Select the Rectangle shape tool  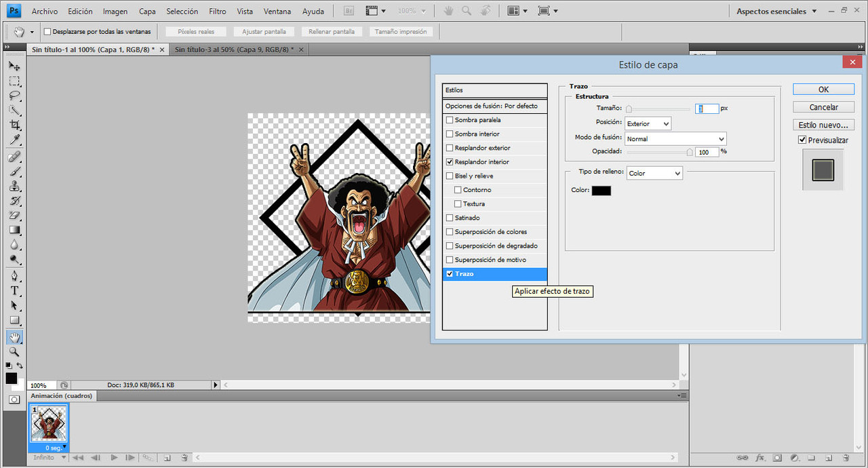click(x=14, y=321)
